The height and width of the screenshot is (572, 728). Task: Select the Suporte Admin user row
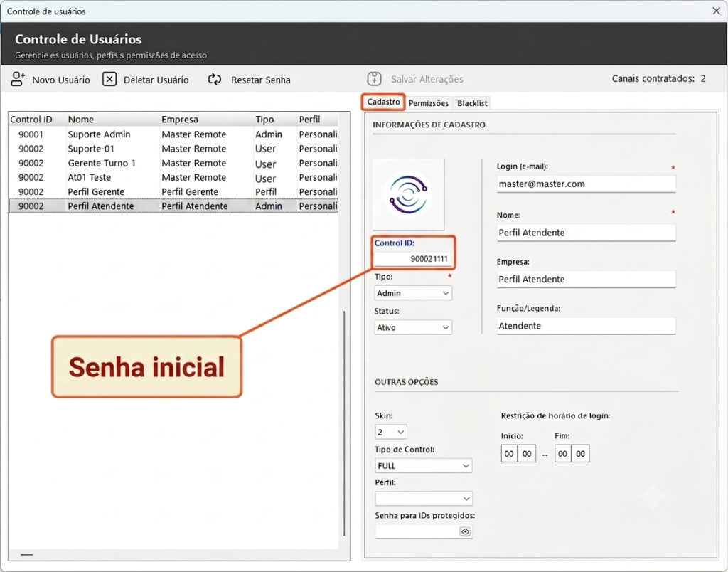click(173, 134)
